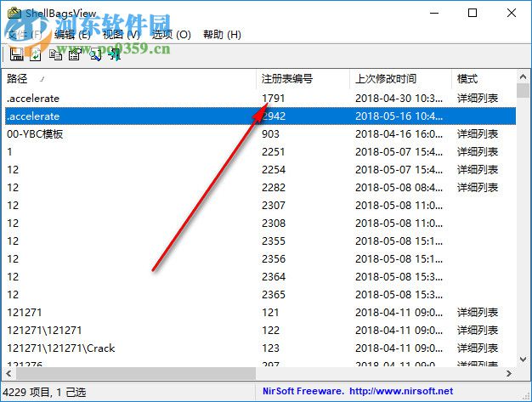Click the horizontal scrollbar thumb
Screen dimensions: 532x402
pyautogui.click(x=136, y=373)
